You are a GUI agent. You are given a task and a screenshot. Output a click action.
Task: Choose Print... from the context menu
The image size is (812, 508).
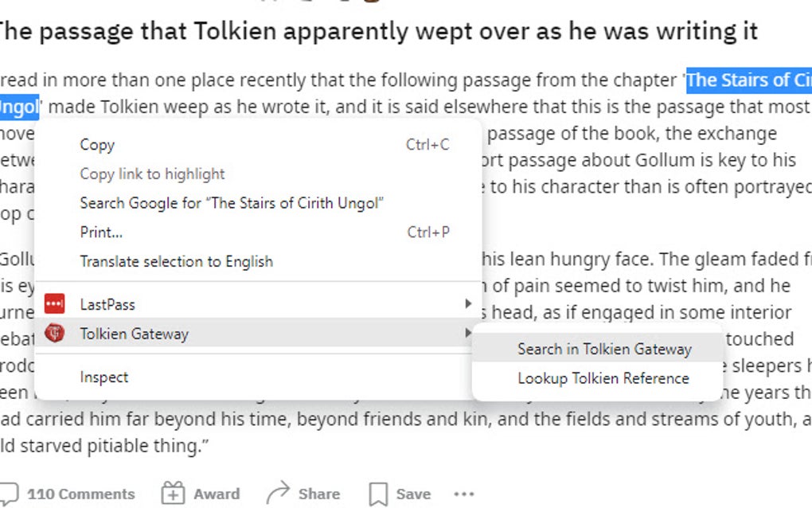coord(101,233)
